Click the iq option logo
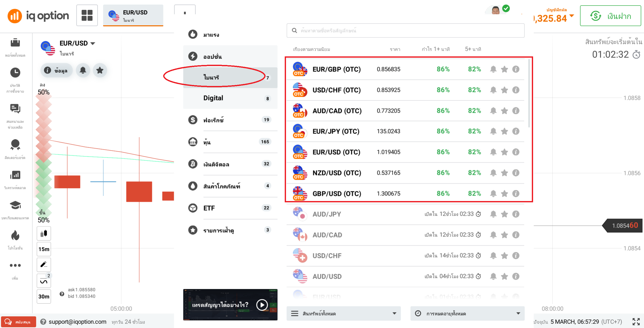The height and width of the screenshot is (328, 644). [x=38, y=16]
